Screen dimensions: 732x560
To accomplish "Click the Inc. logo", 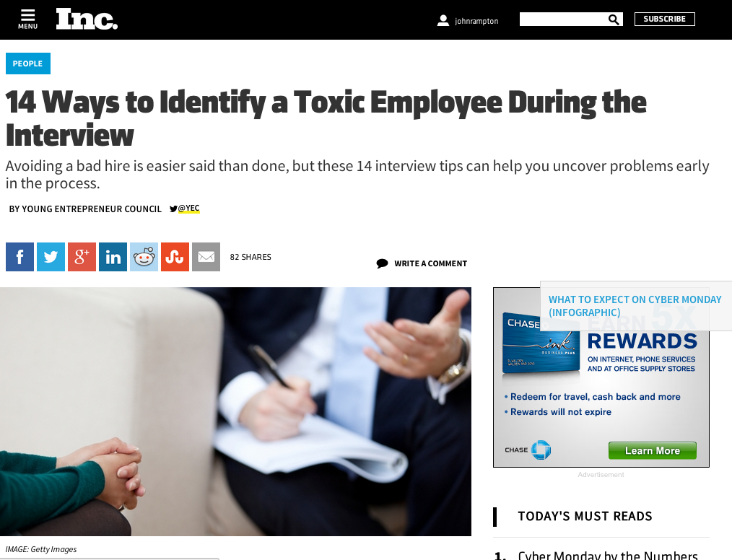I will [87, 19].
